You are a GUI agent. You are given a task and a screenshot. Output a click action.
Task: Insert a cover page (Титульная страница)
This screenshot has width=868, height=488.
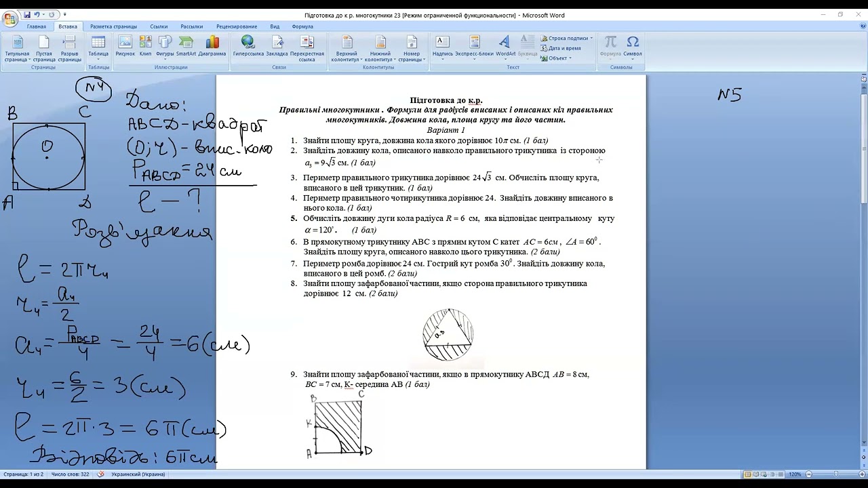[x=17, y=49]
